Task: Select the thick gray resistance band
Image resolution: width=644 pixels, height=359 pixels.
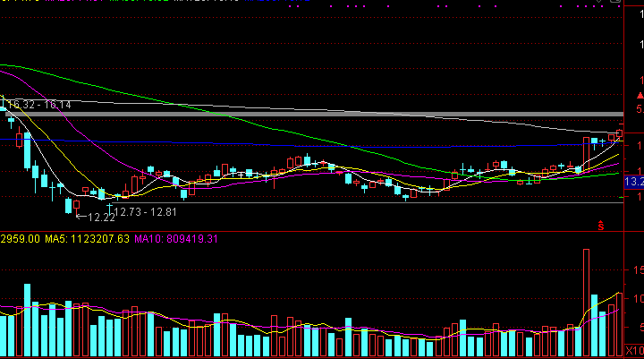Action: point(312,115)
